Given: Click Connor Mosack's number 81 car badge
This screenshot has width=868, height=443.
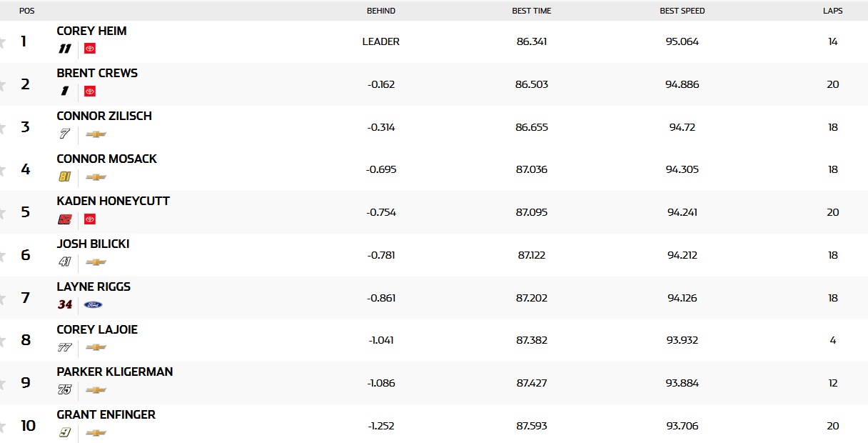Looking at the screenshot, I should tap(65, 176).
